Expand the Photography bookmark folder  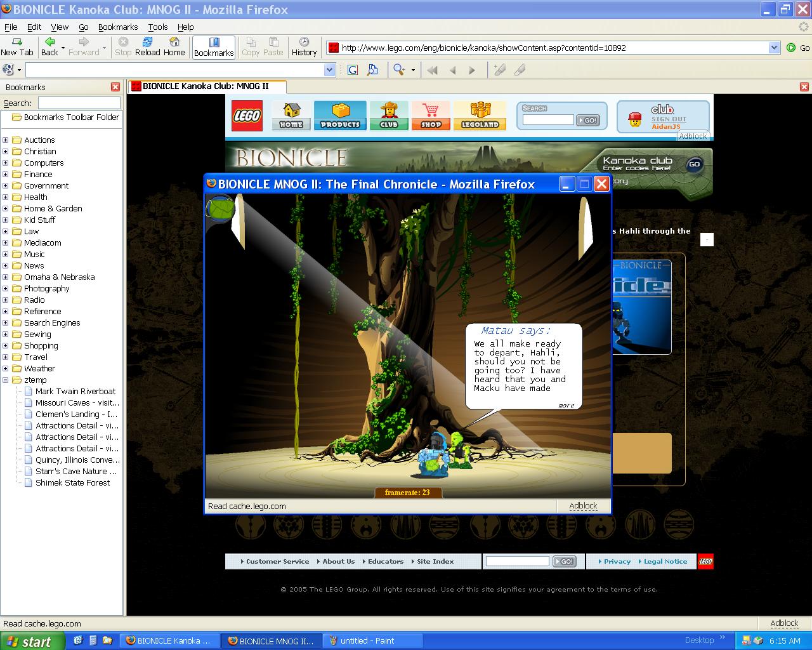[6, 289]
